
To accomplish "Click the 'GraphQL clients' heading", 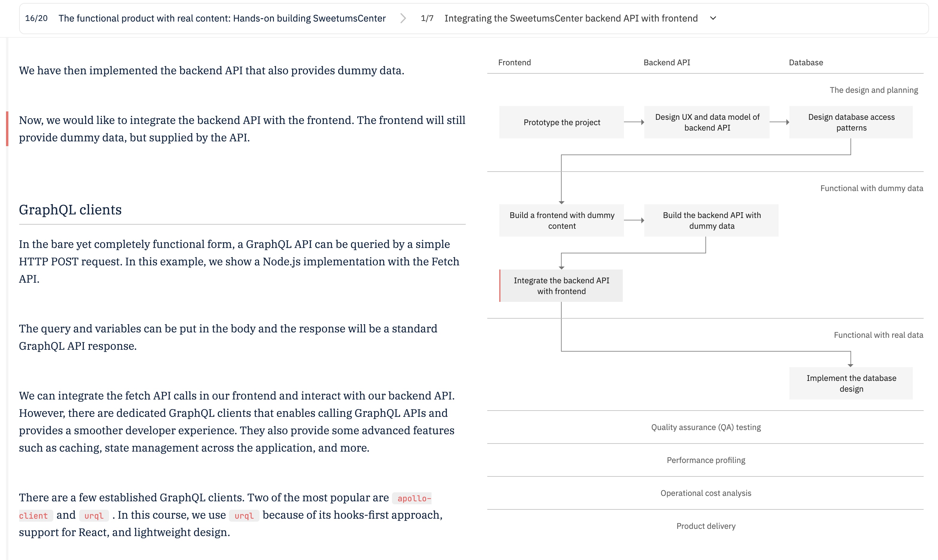I will point(70,209).
